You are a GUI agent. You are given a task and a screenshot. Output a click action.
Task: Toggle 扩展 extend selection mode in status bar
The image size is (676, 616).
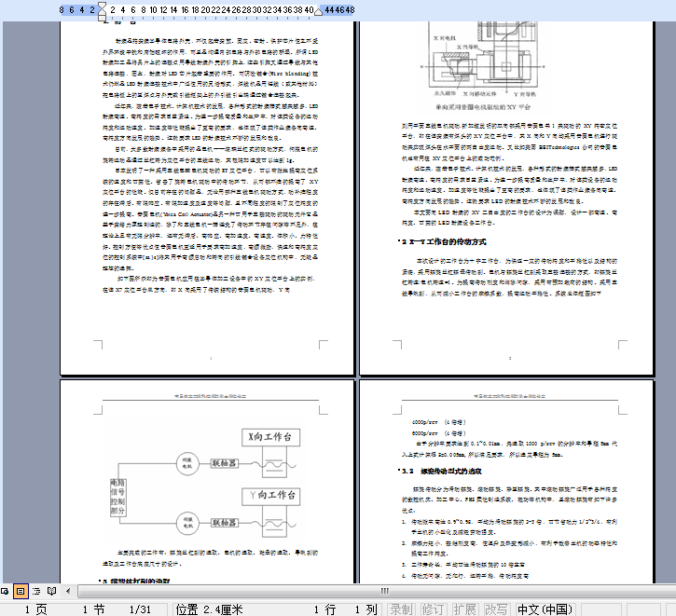point(464,609)
